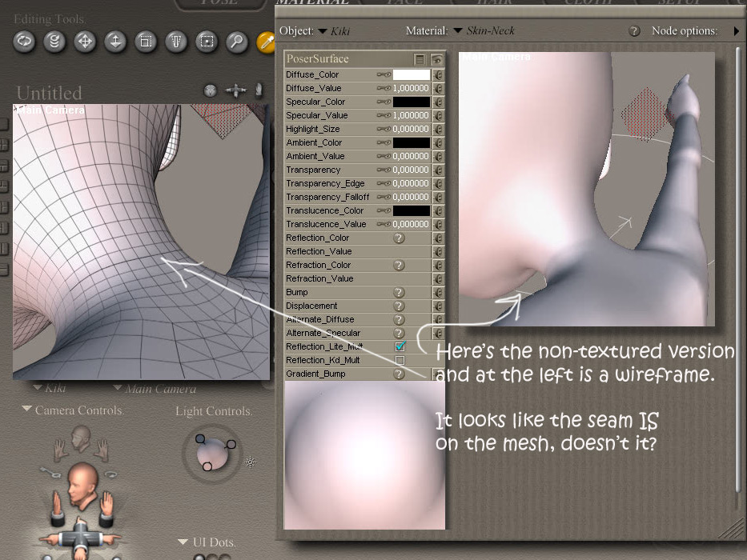This screenshot has width=747, height=560.
Task: Click the orange eyedropper tool
Action: (x=266, y=42)
